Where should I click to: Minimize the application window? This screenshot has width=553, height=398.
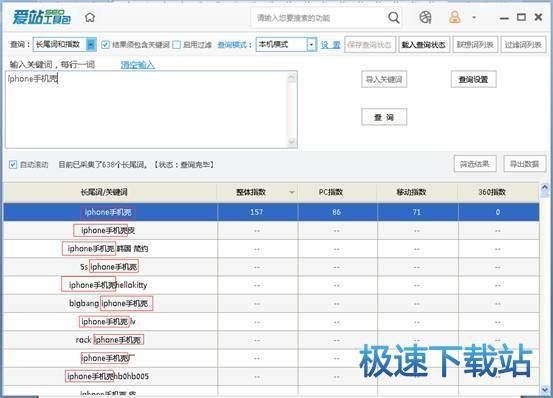pyautogui.click(x=504, y=18)
